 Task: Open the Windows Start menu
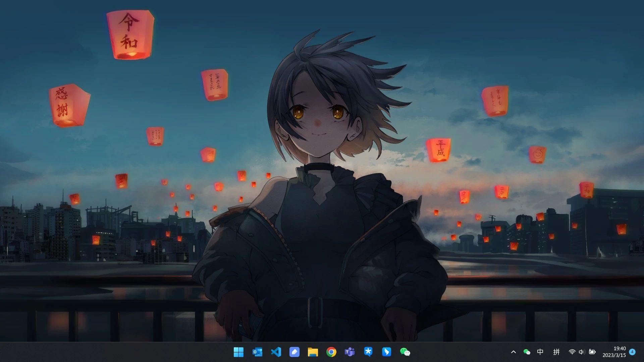point(238,352)
